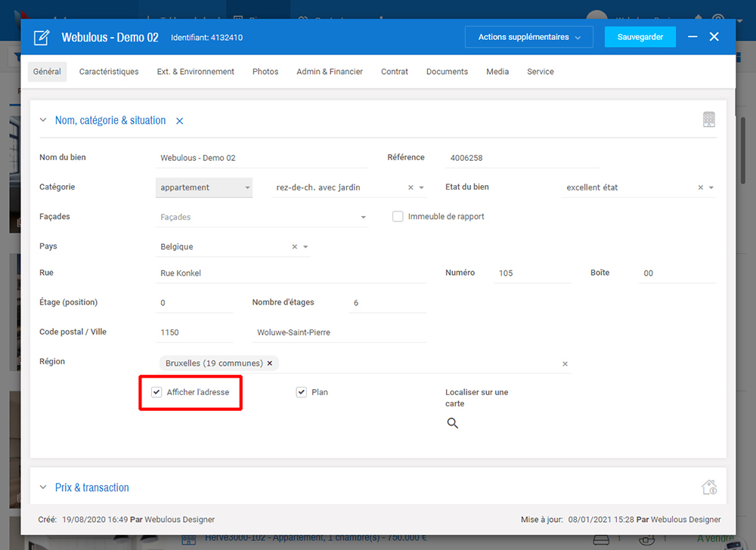Minimize the Webulous - Demo 02 dialog
Viewport: 756px width, 550px height.
click(692, 37)
